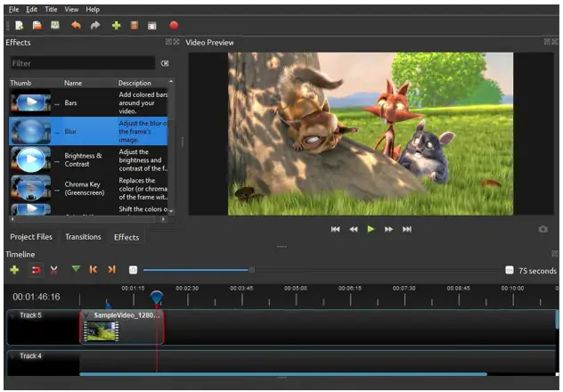Play the video preview
This screenshot has width=563, height=392.
click(371, 229)
